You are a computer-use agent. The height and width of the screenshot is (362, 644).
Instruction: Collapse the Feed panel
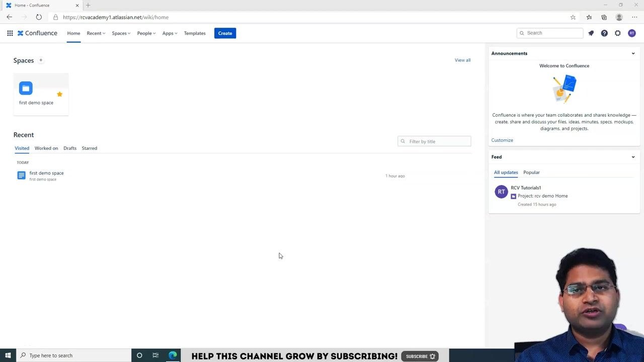(633, 157)
